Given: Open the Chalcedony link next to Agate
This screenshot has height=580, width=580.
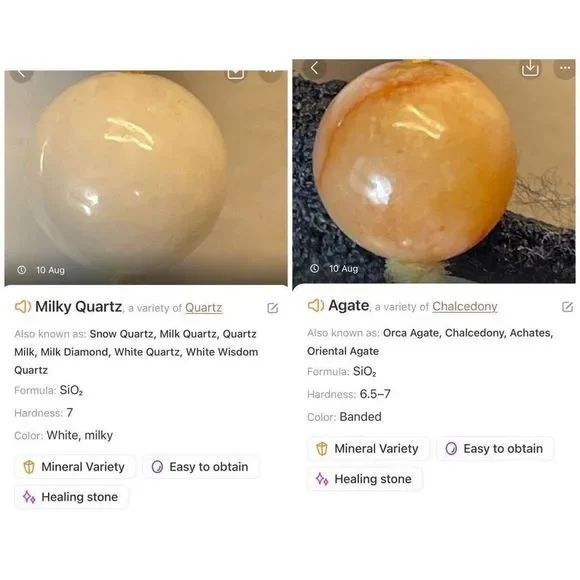Looking at the screenshot, I should pos(465,307).
